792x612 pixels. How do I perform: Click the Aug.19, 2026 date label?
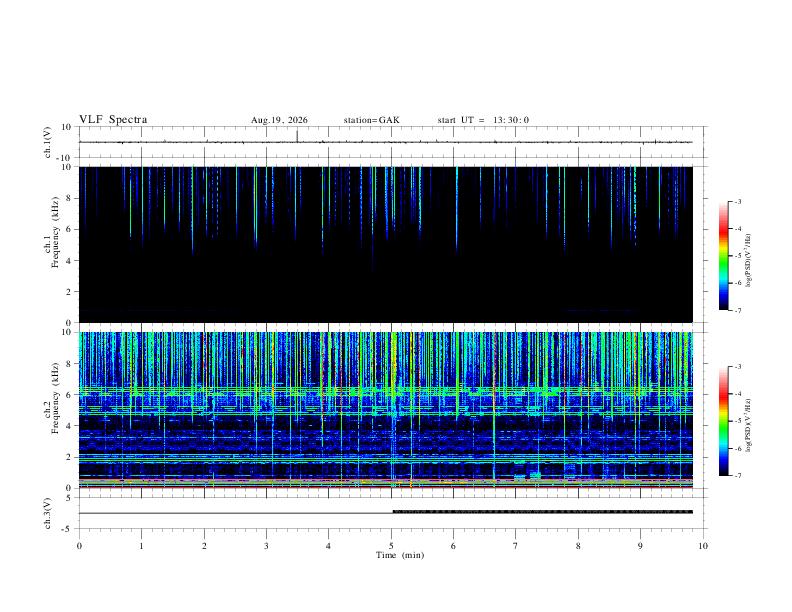279,120
